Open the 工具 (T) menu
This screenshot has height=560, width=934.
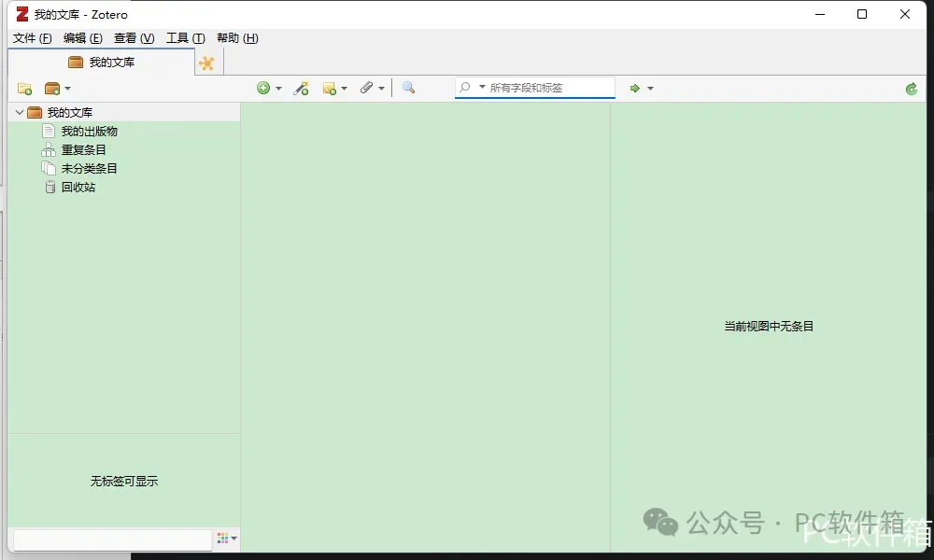(185, 38)
